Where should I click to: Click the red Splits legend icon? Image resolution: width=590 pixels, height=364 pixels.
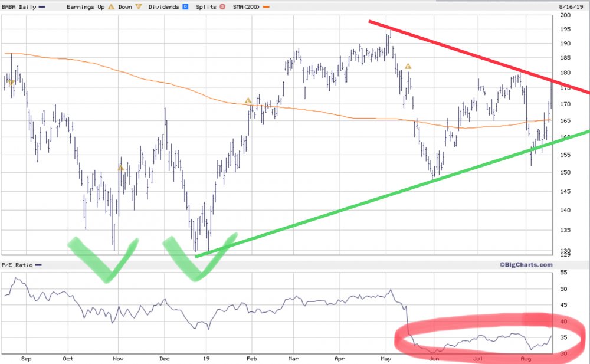click(222, 6)
